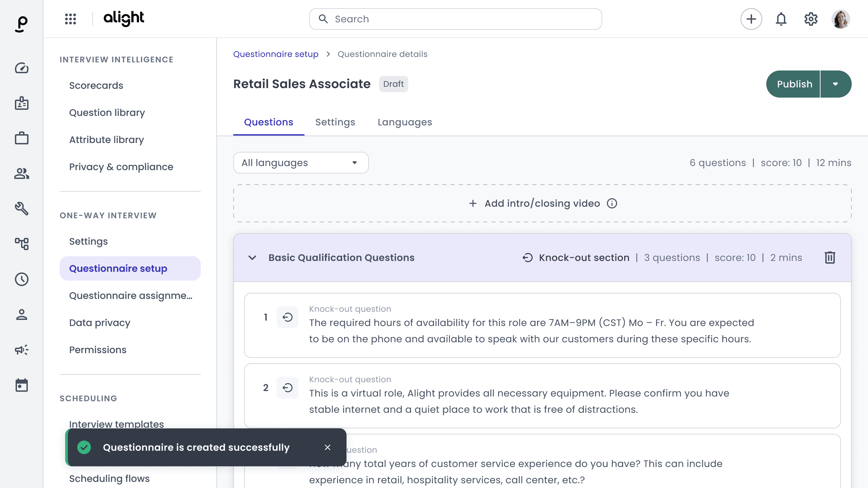Screen dimensions: 868x488
Task: Click the plus create icon in header
Action: (751, 19)
